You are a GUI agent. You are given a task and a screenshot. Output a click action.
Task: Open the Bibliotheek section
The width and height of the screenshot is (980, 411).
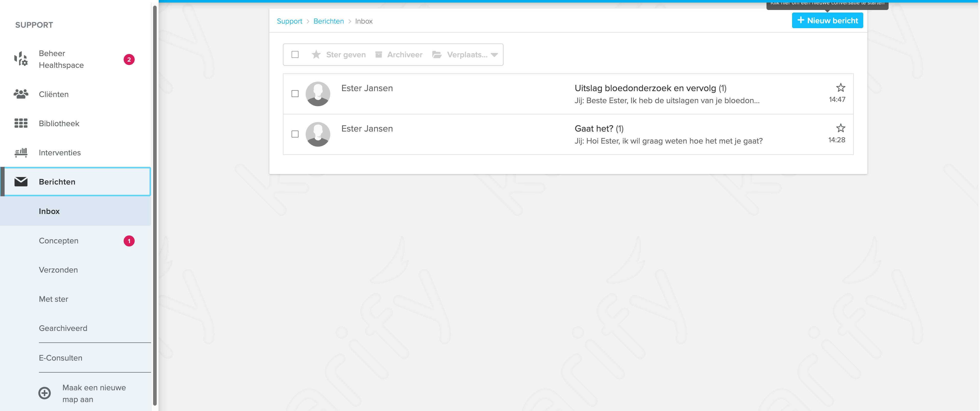click(x=76, y=123)
